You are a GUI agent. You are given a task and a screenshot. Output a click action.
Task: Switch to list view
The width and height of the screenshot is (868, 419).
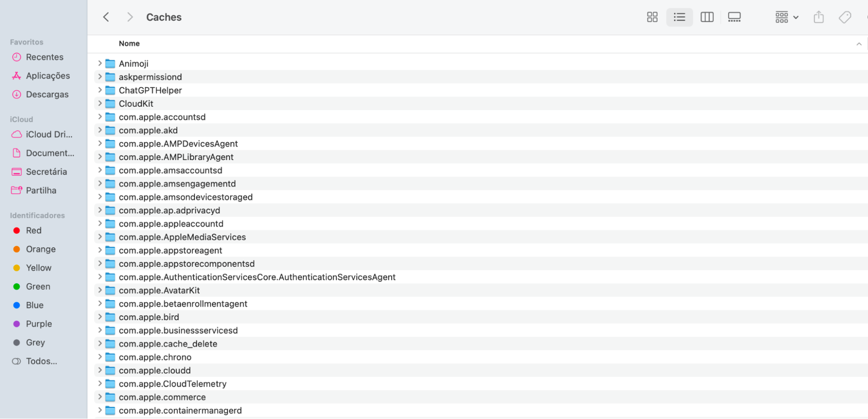coord(679,17)
